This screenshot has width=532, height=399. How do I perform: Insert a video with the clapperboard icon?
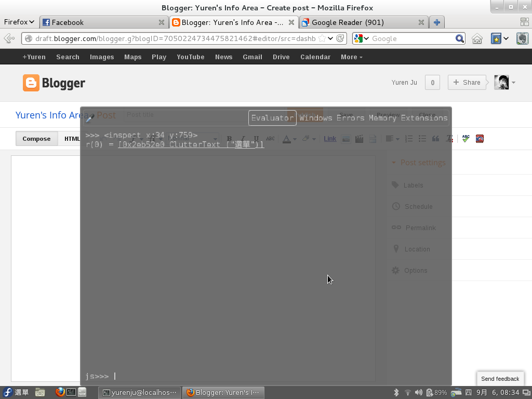359,139
